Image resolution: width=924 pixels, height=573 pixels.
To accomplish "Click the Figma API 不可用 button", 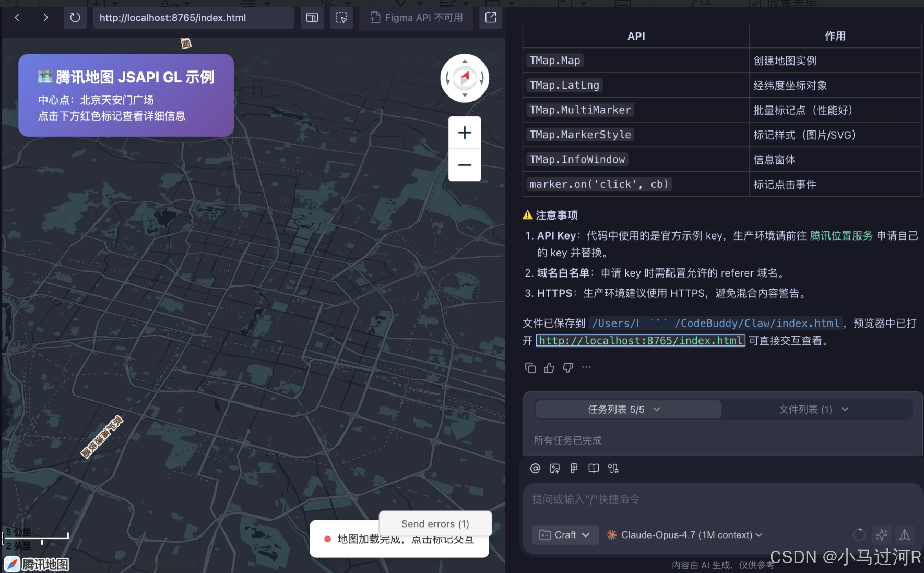I will [417, 18].
